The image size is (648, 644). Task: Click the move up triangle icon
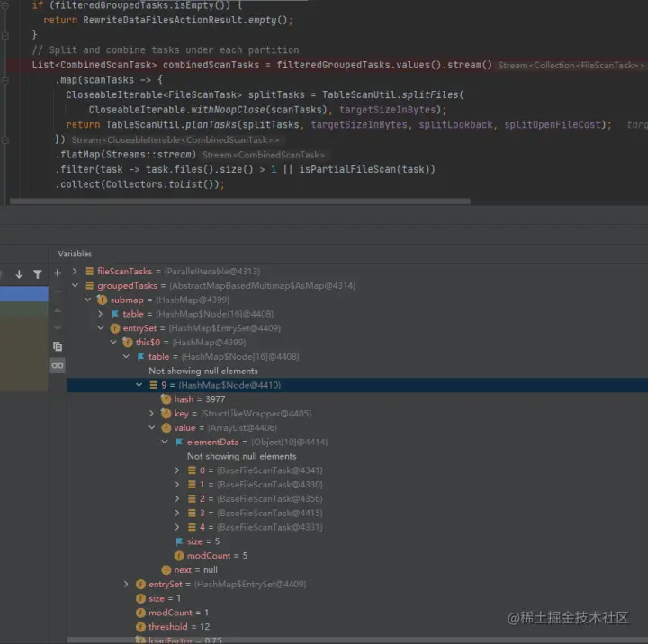point(58,309)
